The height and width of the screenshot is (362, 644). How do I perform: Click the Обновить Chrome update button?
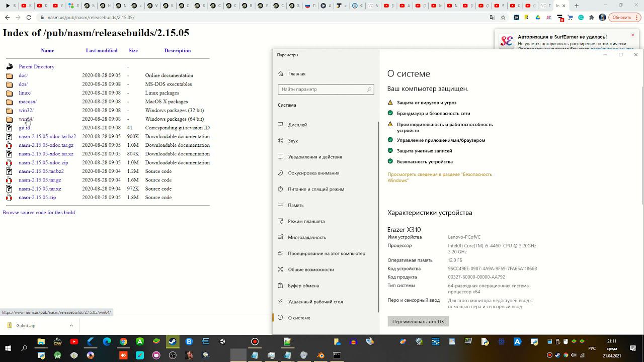(621, 17)
